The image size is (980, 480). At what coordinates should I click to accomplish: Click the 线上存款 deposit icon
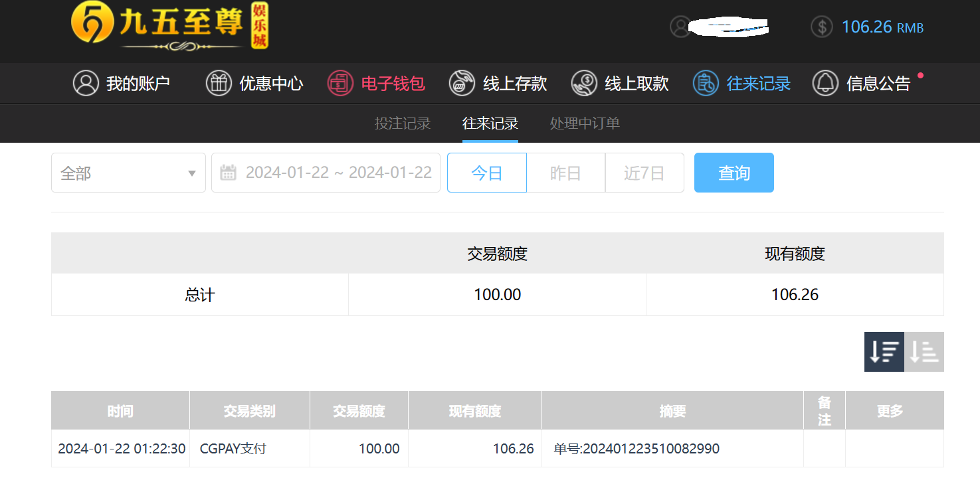coord(462,84)
